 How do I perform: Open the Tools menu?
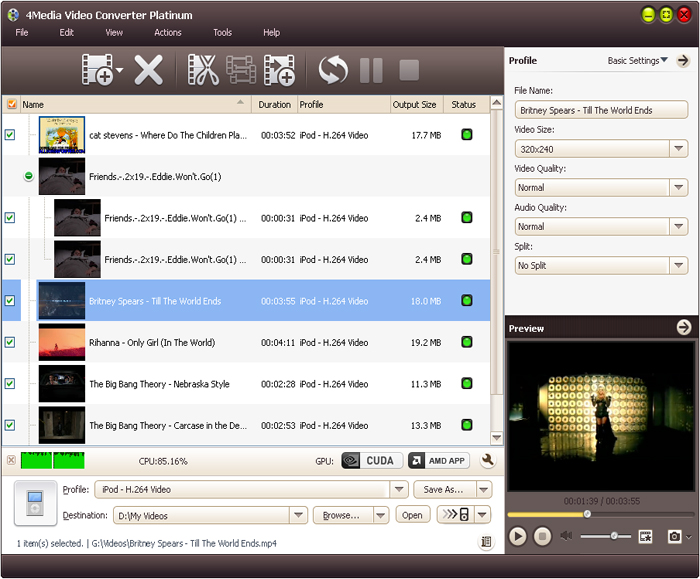[x=222, y=33]
